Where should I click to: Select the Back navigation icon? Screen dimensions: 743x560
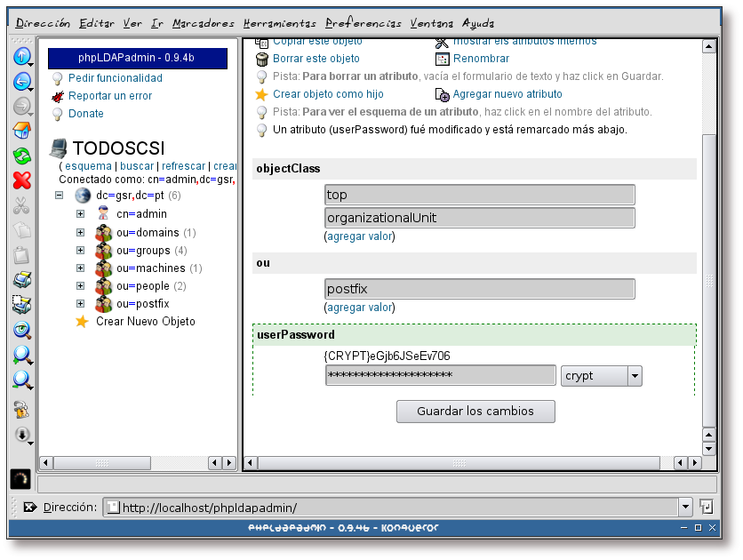pyautogui.click(x=20, y=84)
